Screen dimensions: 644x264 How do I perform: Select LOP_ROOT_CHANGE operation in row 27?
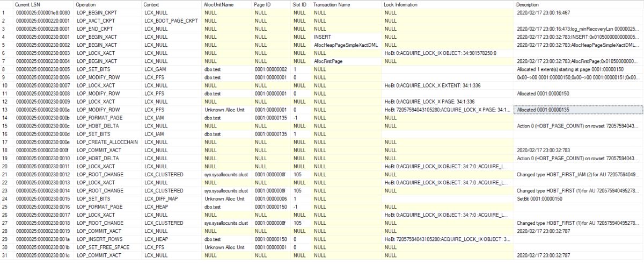click(108, 224)
